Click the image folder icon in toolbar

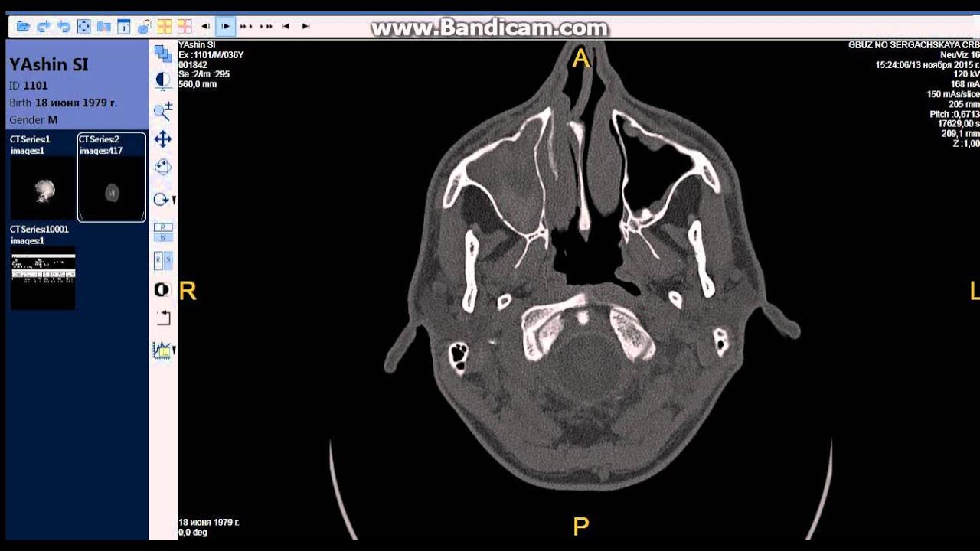[x=103, y=27]
